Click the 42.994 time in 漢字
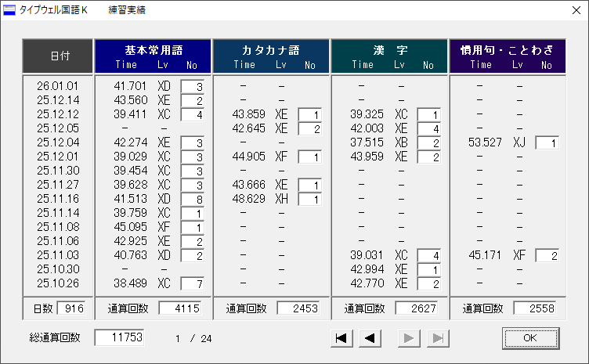Image resolution: width=589 pixels, height=364 pixels. point(367,269)
